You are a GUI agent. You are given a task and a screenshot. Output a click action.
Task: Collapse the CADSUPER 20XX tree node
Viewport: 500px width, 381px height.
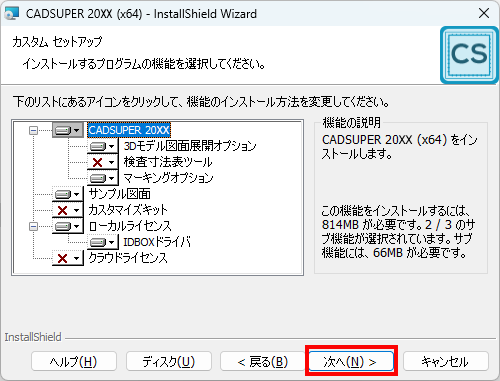coord(33,130)
